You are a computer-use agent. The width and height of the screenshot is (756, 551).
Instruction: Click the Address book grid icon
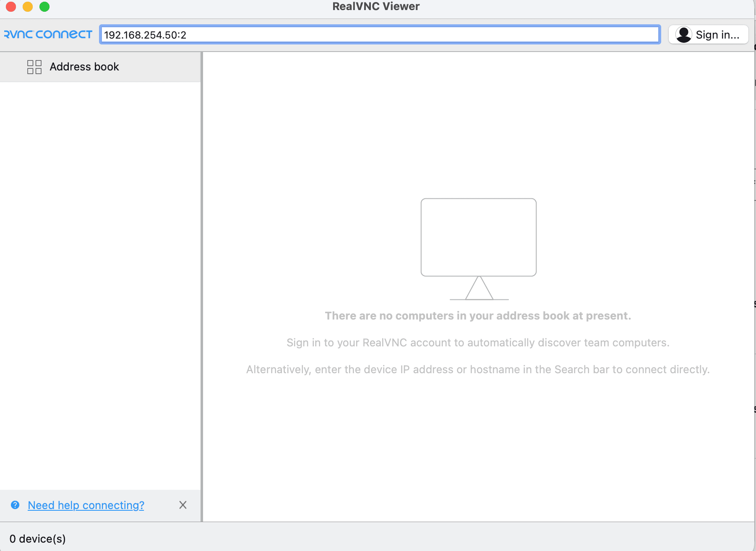click(x=34, y=67)
